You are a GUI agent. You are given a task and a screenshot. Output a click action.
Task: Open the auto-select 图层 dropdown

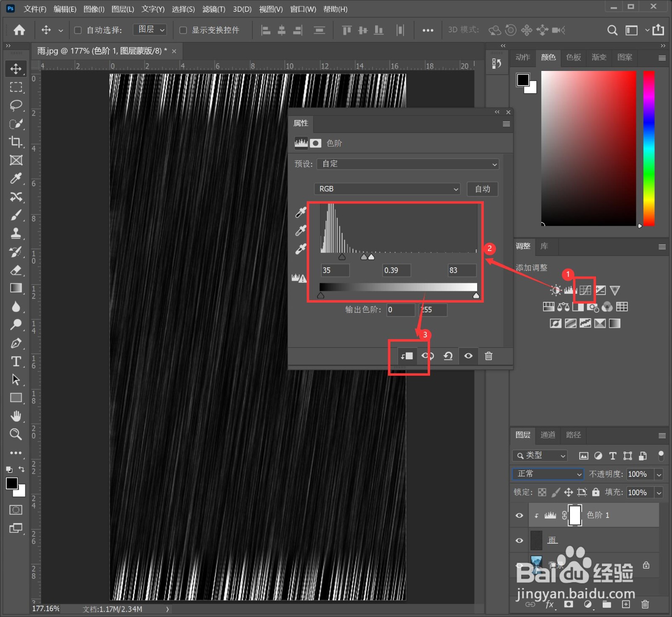click(x=150, y=30)
